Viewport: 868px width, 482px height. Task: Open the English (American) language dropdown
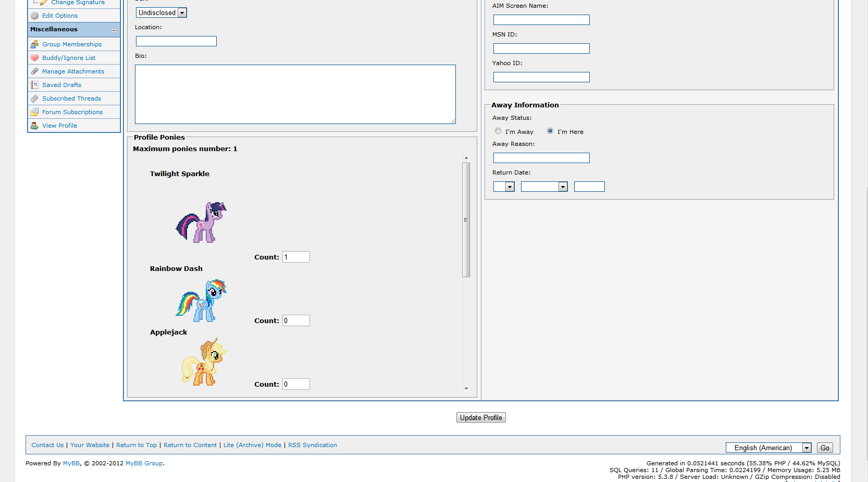(x=768, y=448)
